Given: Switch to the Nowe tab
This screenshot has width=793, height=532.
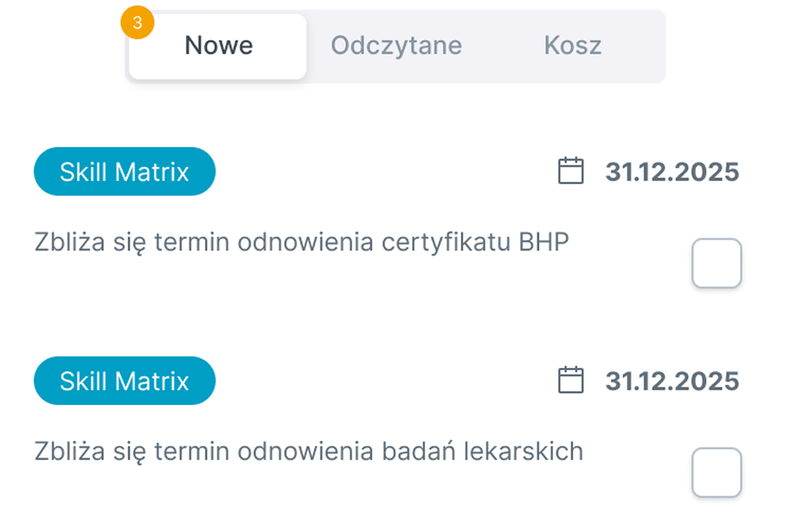Looking at the screenshot, I should (x=218, y=46).
